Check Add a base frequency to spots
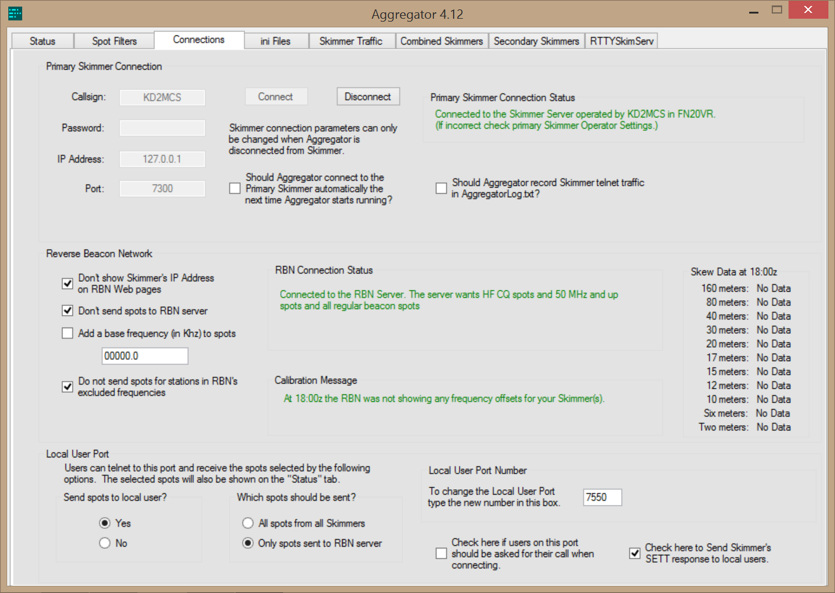This screenshot has height=593, width=835. point(68,333)
